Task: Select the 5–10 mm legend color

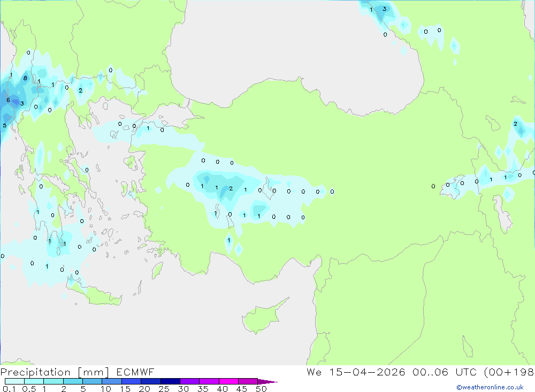Action: (92, 381)
